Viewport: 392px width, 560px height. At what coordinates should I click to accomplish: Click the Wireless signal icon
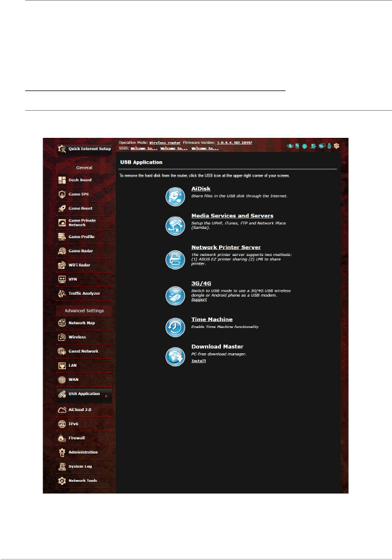(62, 337)
